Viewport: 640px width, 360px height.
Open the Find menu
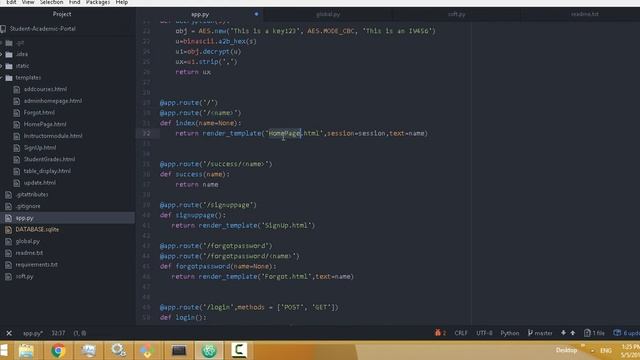(75, 2)
